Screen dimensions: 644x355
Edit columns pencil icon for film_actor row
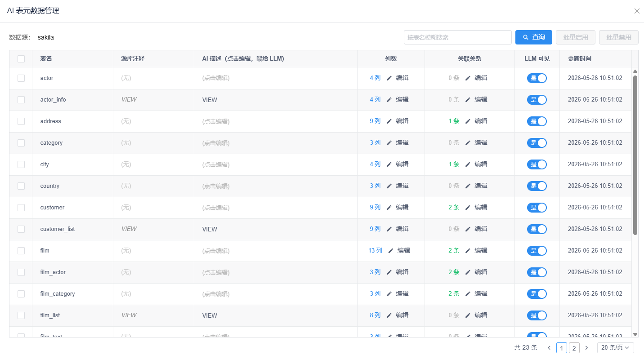[x=389, y=272]
